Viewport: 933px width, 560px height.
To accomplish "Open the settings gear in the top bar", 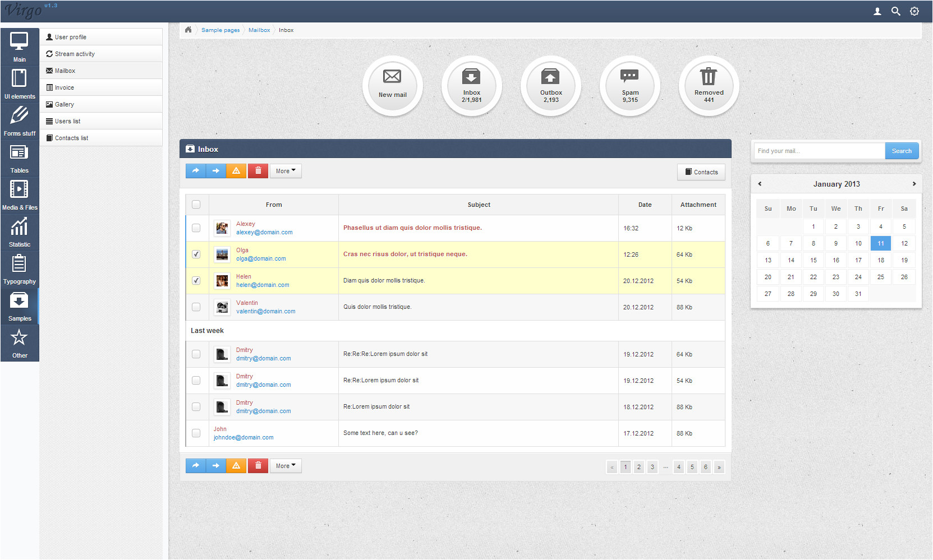I will [x=914, y=11].
